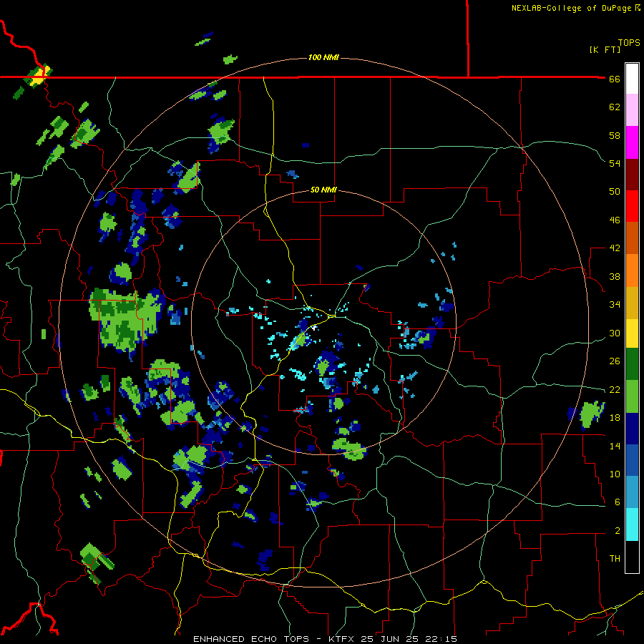Select the [K FT] units label
The image size is (644, 644).
pyautogui.click(x=605, y=49)
